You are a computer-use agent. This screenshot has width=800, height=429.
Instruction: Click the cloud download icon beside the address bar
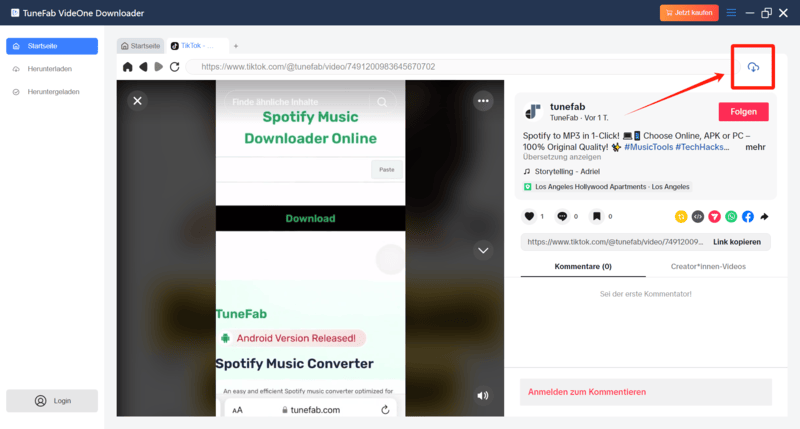click(753, 67)
